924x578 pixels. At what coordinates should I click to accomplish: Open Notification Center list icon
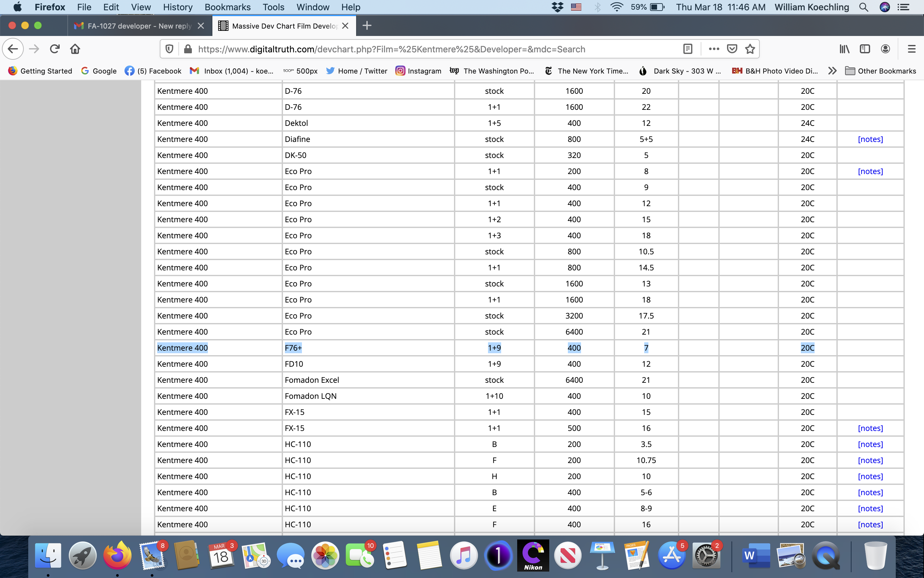(903, 7)
